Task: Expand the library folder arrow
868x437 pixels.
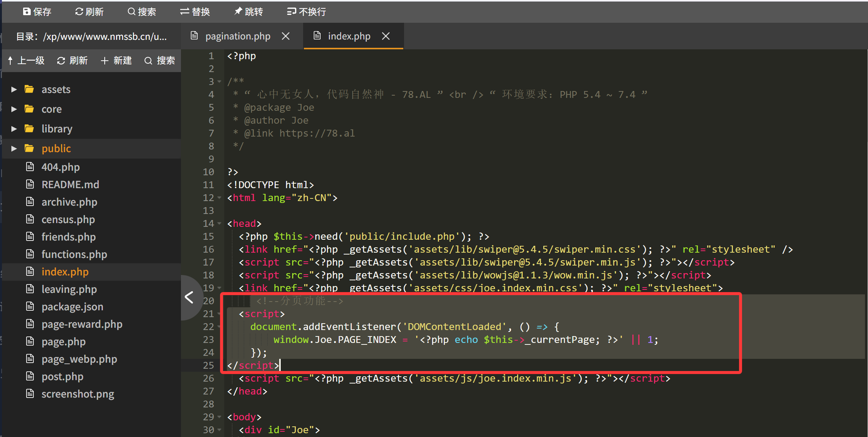Action: [14, 129]
